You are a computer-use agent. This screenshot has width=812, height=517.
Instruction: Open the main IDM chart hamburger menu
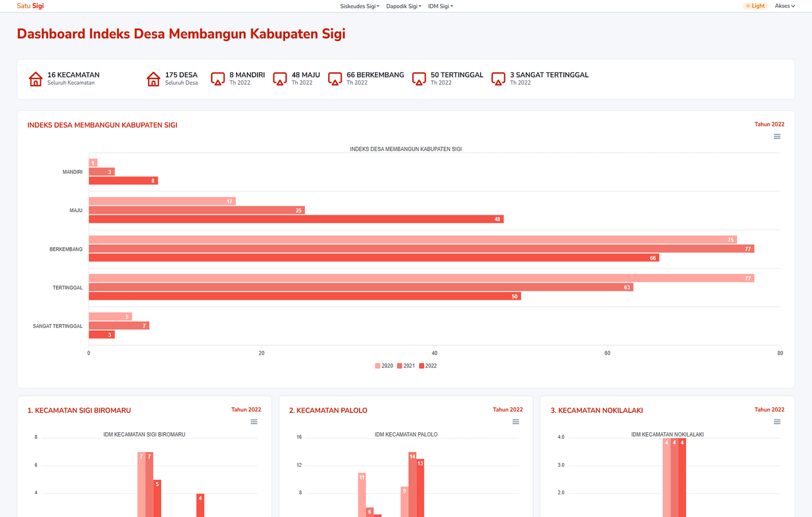[777, 137]
